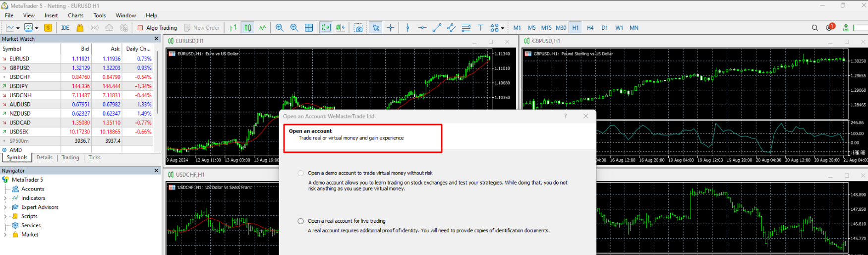Image resolution: width=868 pixels, height=255 pixels.
Task: Open the MQL5 IDE editor
Action: click(65, 28)
